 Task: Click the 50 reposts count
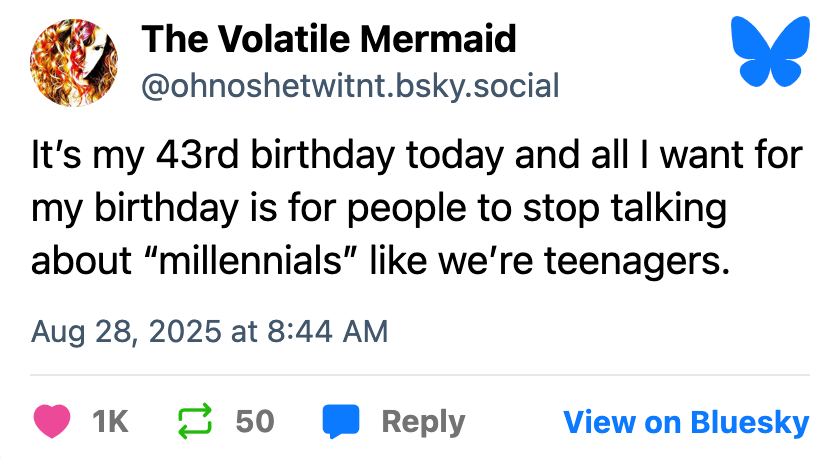point(255,422)
